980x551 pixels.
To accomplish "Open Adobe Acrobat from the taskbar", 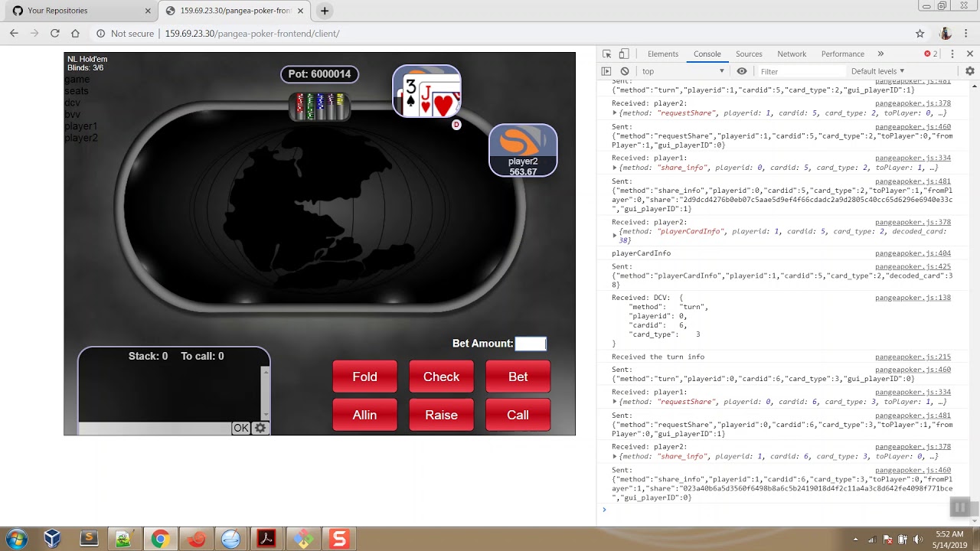I will 266,539.
